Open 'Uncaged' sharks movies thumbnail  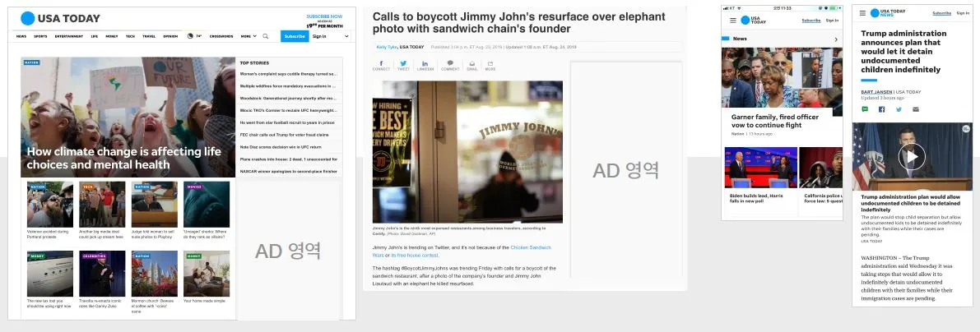(x=207, y=205)
